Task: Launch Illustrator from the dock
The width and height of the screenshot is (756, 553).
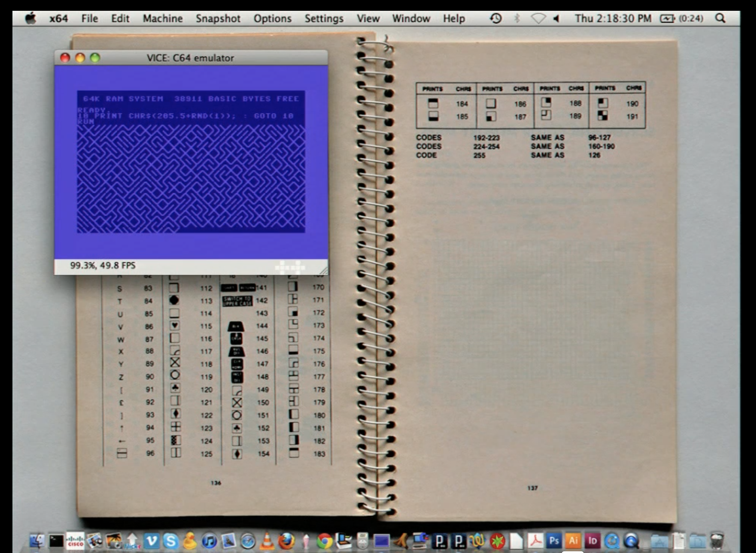Action: coord(573,541)
